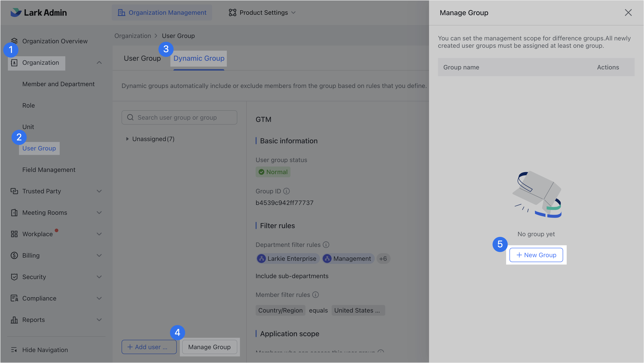The image size is (644, 363).
Task: Select the Organization Management icon in top bar
Action: click(122, 13)
